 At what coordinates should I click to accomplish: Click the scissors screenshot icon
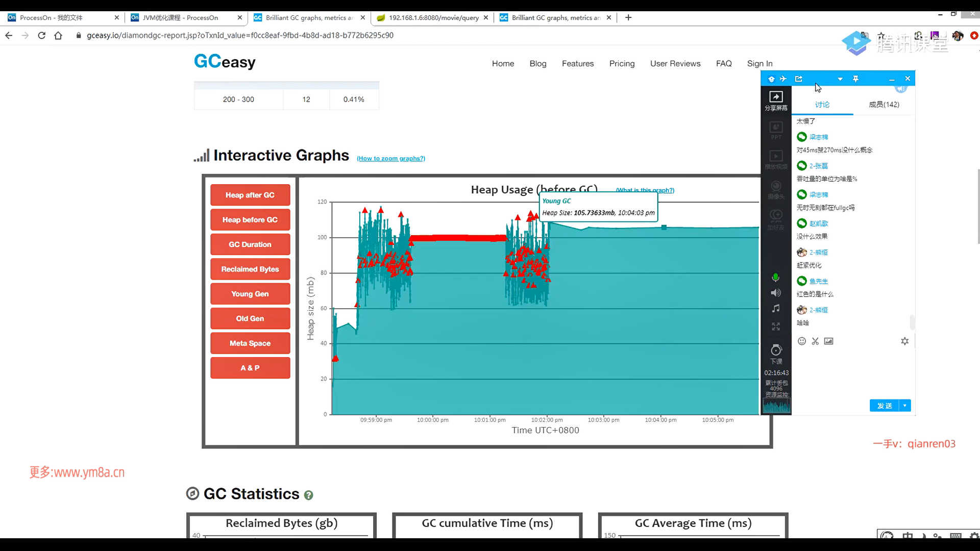815,341
